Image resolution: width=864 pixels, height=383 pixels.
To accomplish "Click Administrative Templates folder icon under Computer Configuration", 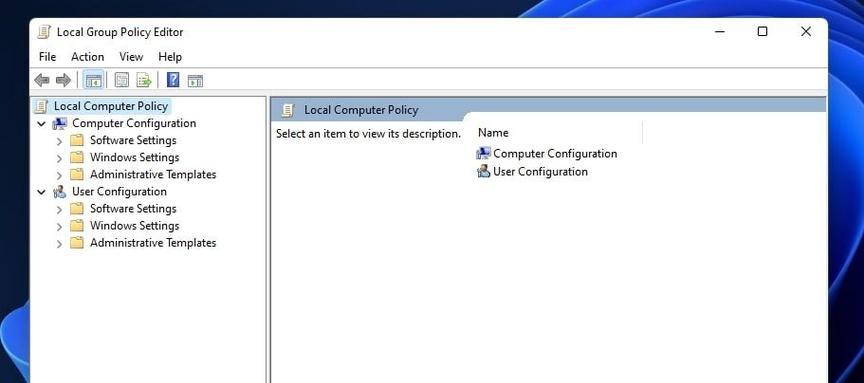I will click(77, 174).
